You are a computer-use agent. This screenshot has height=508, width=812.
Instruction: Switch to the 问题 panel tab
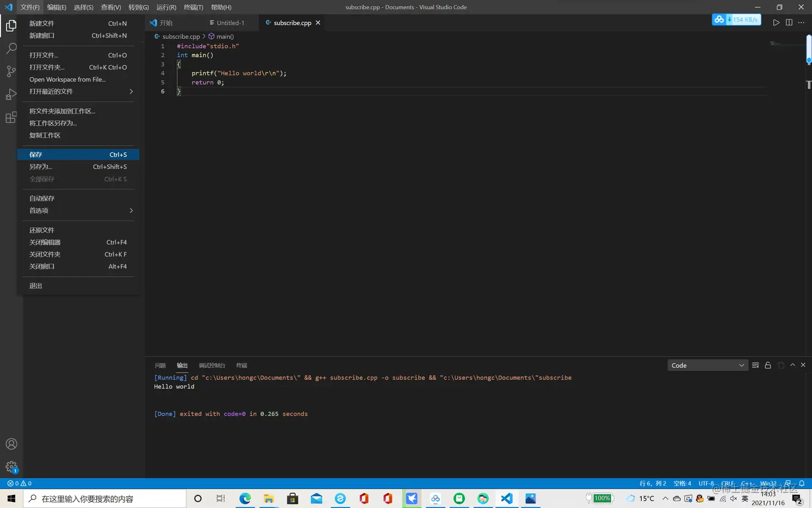click(160, 366)
